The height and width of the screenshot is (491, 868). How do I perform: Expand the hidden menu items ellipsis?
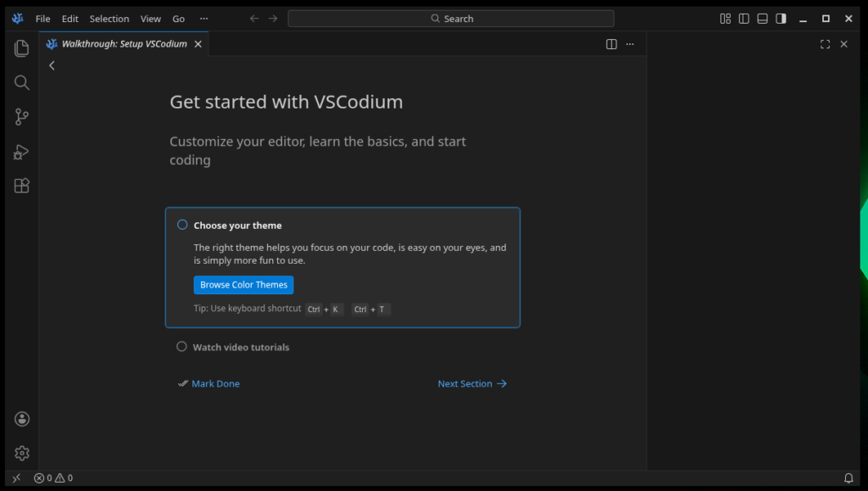(203, 19)
